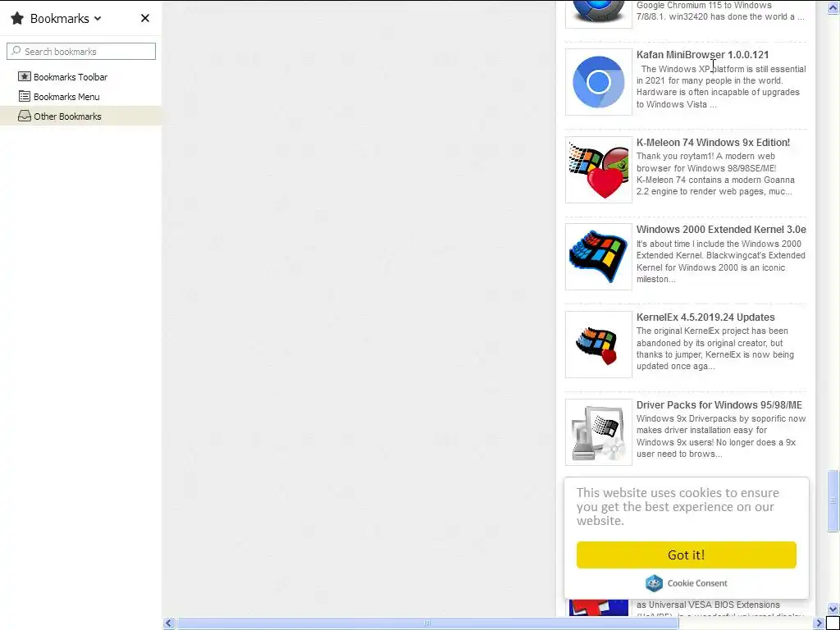Image resolution: width=840 pixels, height=630 pixels.
Task: Click the 'Windows 9x Driverpacks by soporific' description
Action: click(721, 436)
